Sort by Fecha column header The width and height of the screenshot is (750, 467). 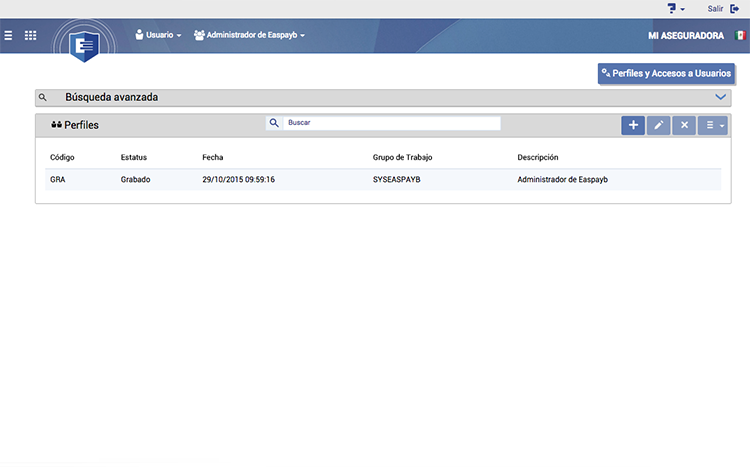212,157
